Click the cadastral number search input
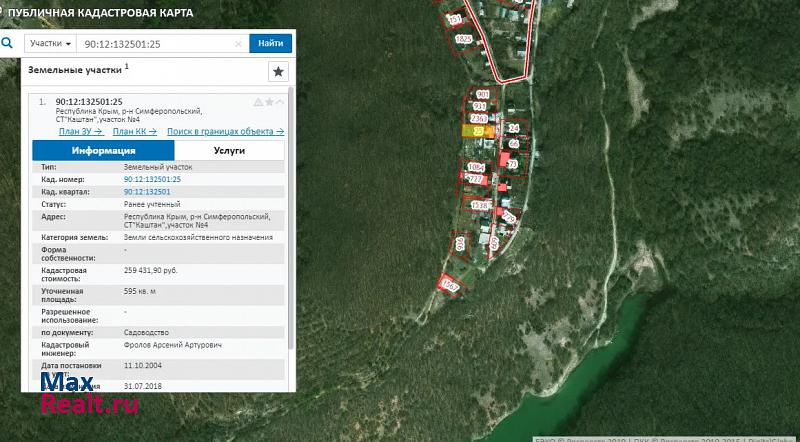 (x=155, y=44)
